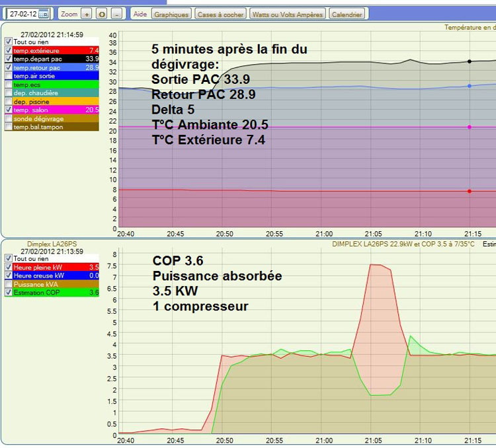Click the magenta marker dot on the salon curve
Viewport: 496px width, 448px height.
(x=470, y=127)
